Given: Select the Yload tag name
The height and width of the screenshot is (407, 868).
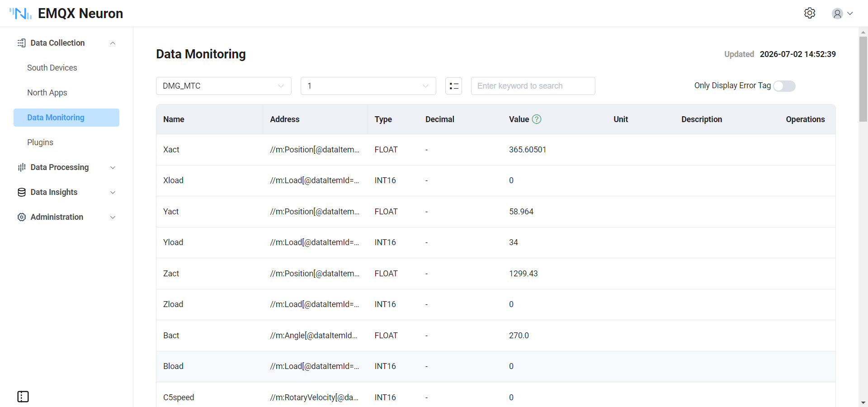Looking at the screenshot, I should [173, 242].
